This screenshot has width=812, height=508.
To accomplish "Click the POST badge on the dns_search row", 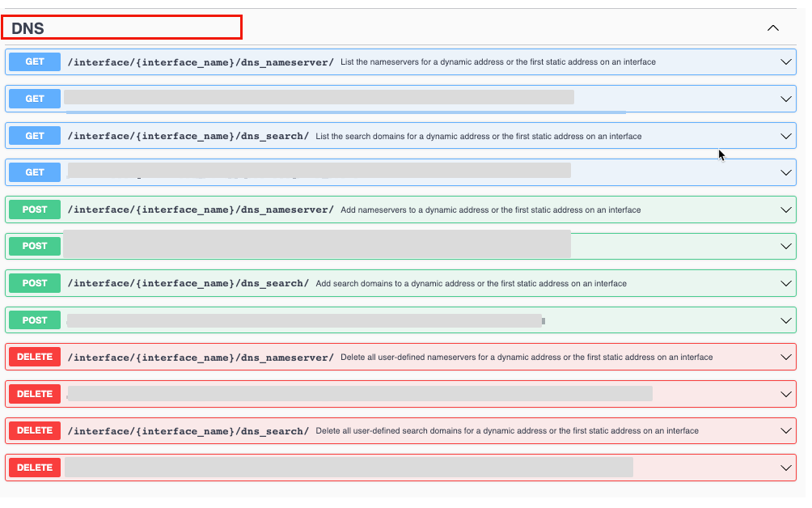I will point(35,283).
